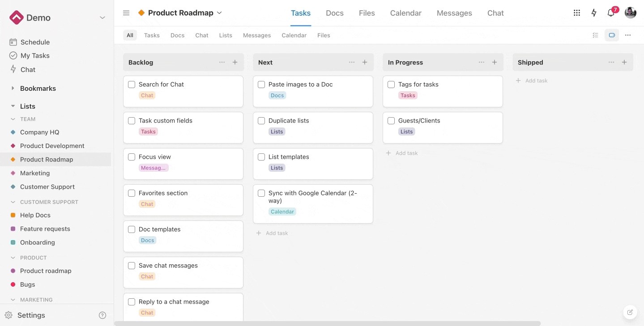The height and width of the screenshot is (326, 644).
Task: Open the notifications bell with 7 alerts
Action: coord(610,13)
